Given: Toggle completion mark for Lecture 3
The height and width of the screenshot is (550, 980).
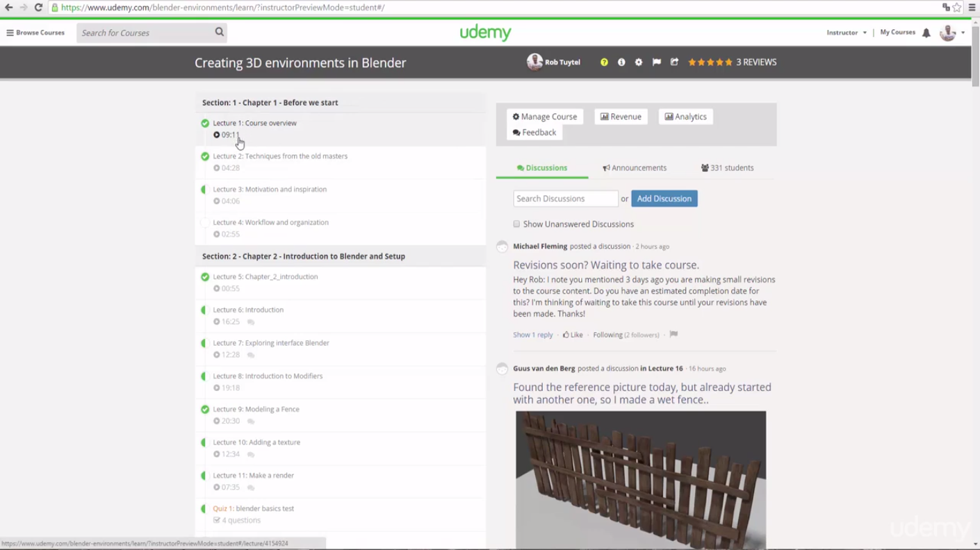Looking at the screenshot, I should pyautogui.click(x=205, y=190).
